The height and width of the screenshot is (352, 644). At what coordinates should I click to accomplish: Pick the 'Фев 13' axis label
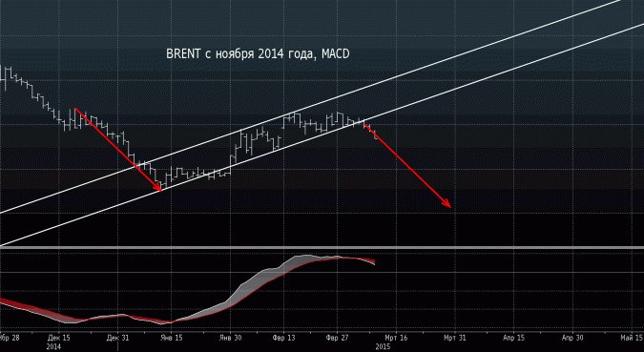(x=284, y=338)
